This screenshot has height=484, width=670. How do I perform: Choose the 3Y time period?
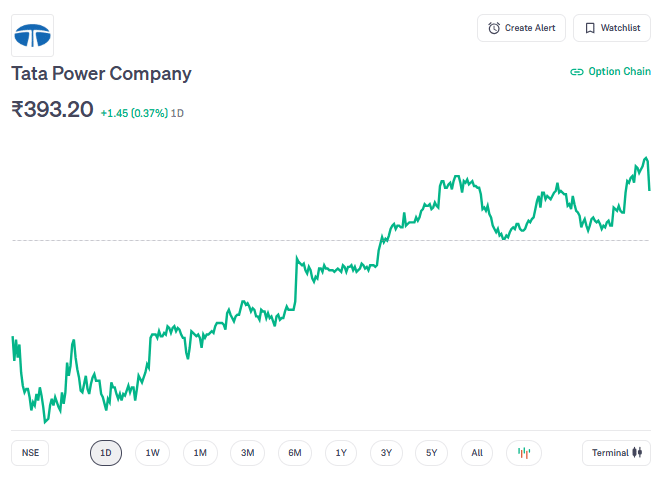pos(386,453)
